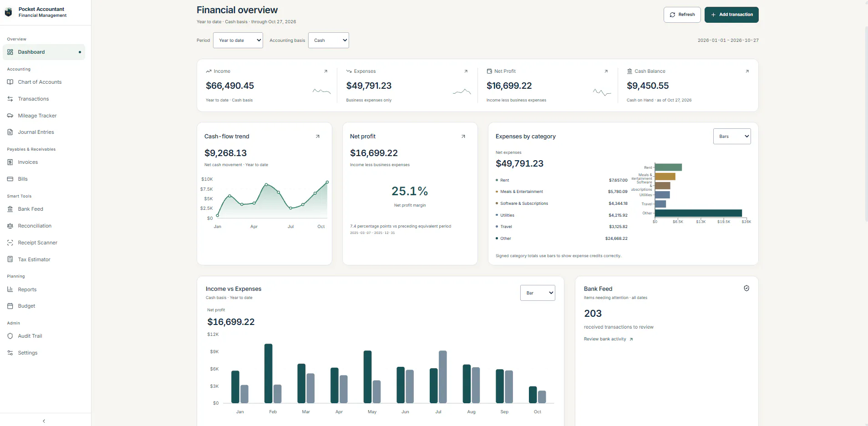Click the Refresh button

[x=682, y=15]
